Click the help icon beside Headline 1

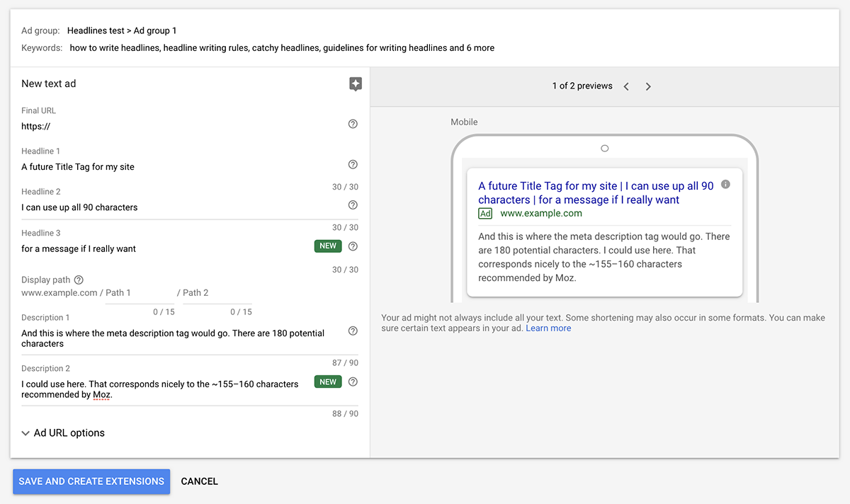tap(353, 164)
